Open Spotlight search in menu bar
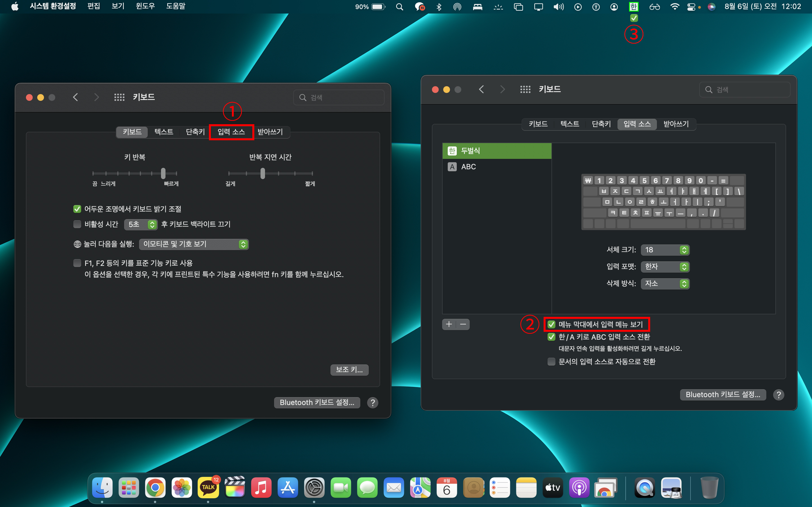The width and height of the screenshot is (812, 507). click(399, 7)
